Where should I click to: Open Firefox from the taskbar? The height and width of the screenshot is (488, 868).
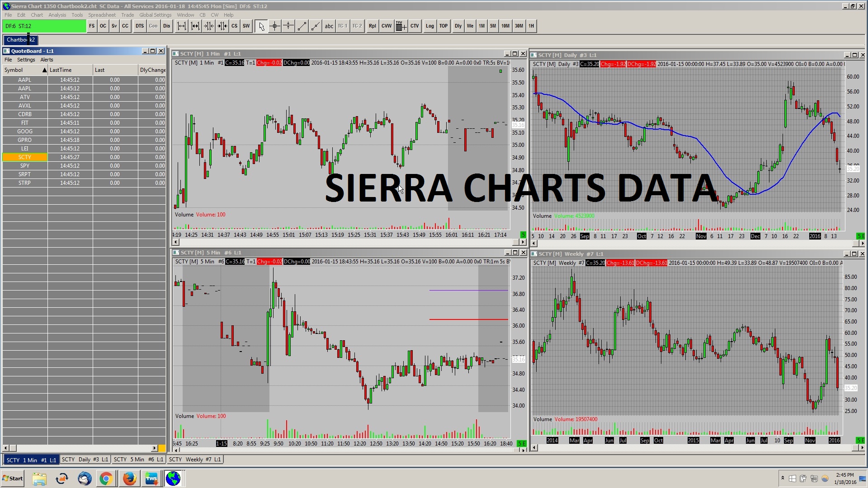pos(129,479)
